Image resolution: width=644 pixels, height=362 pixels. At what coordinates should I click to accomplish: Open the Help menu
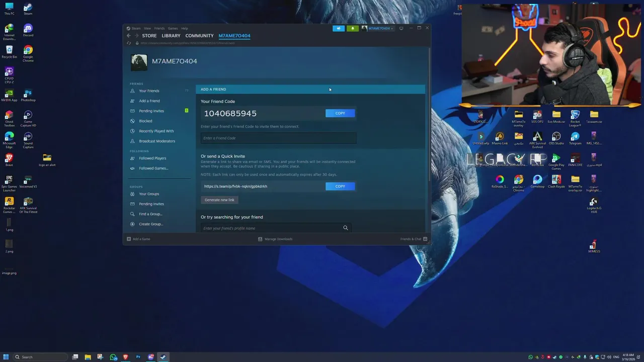click(185, 28)
